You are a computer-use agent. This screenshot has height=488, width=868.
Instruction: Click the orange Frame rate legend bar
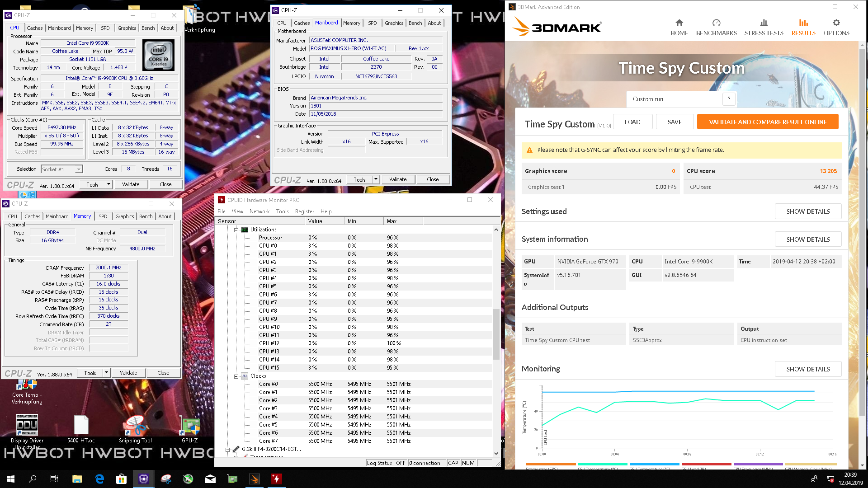pos(551,464)
